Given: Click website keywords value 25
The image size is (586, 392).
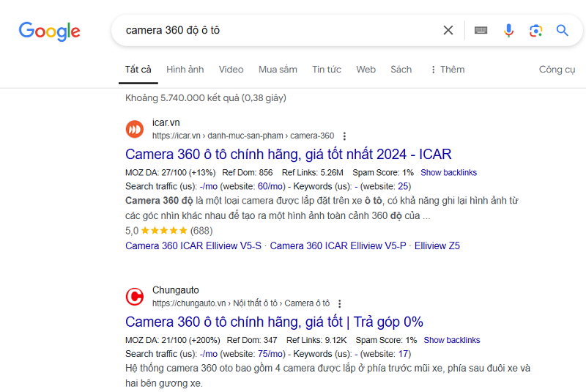Looking at the screenshot, I should pos(403,186).
